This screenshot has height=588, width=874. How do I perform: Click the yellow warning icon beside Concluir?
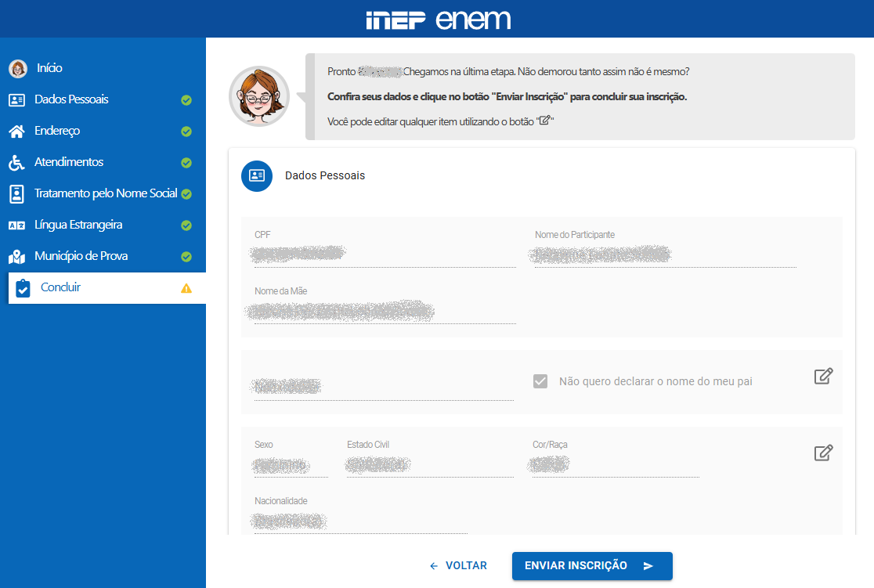click(x=186, y=288)
